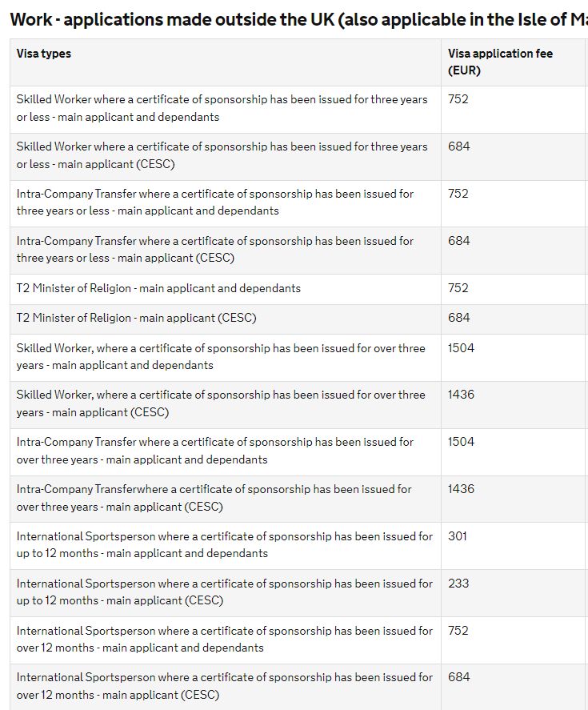Screen dimensions: 588x710
Task: Click the International Sportsperson over 12 months (CESC) description
Action: 224,686
